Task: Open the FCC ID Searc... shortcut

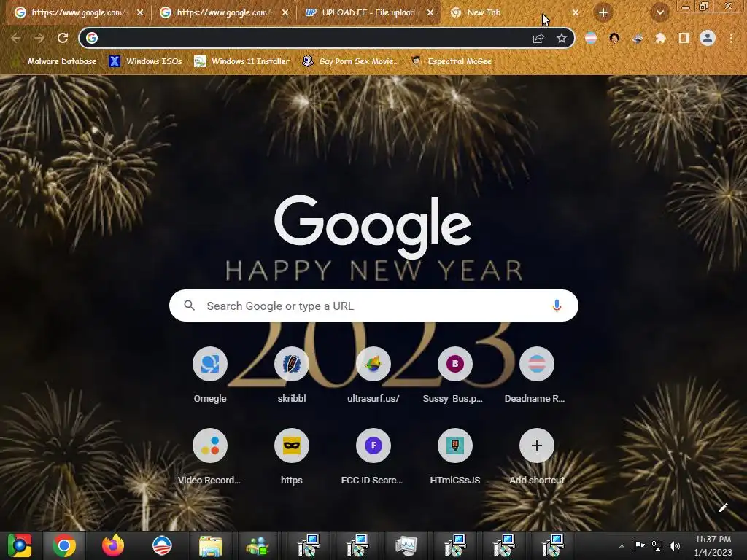Action: 373,457
